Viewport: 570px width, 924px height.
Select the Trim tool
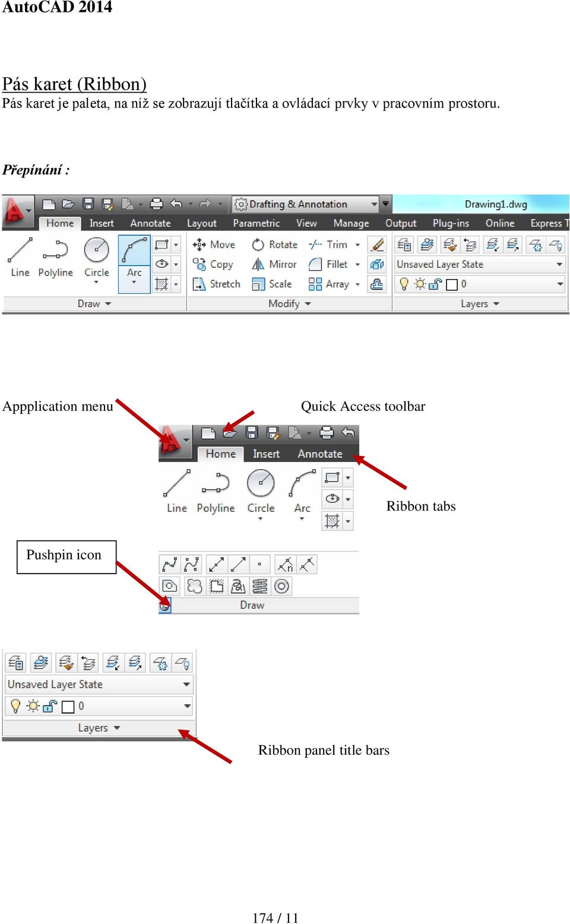pyautogui.click(x=328, y=245)
